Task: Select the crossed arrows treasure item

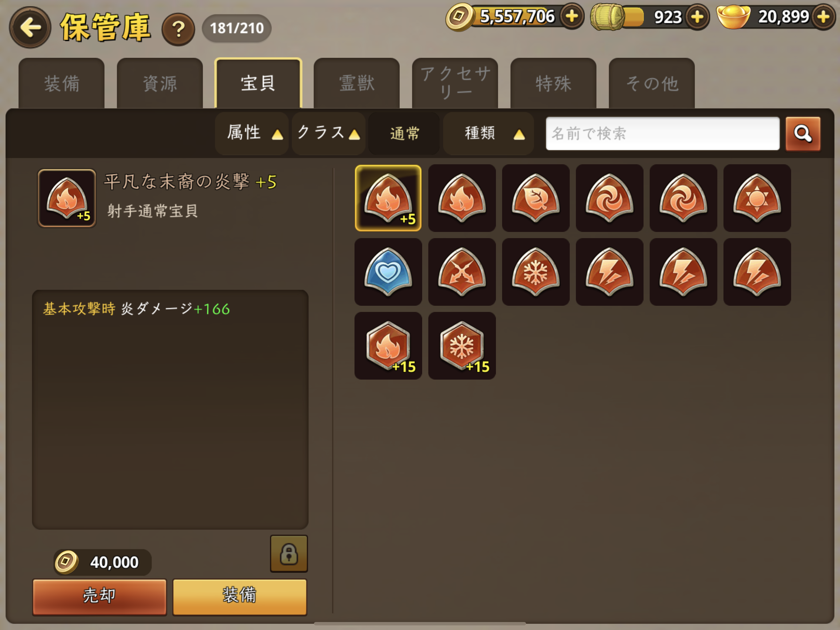Action: coord(462,272)
